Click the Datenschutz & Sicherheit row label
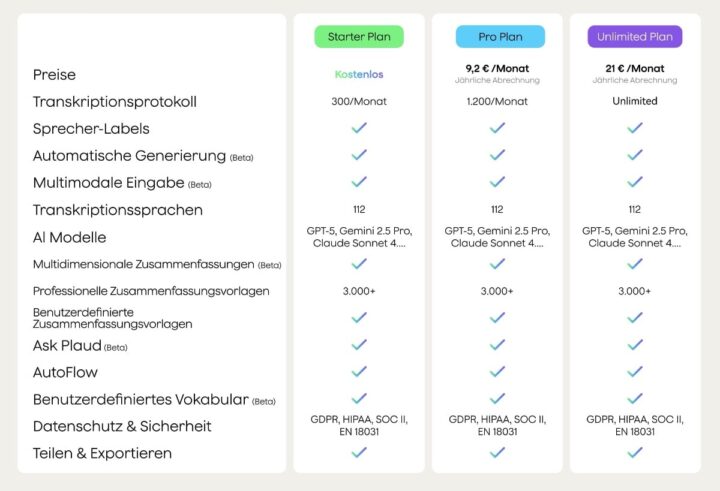Screen dimensions: 720x491 (x=122, y=426)
